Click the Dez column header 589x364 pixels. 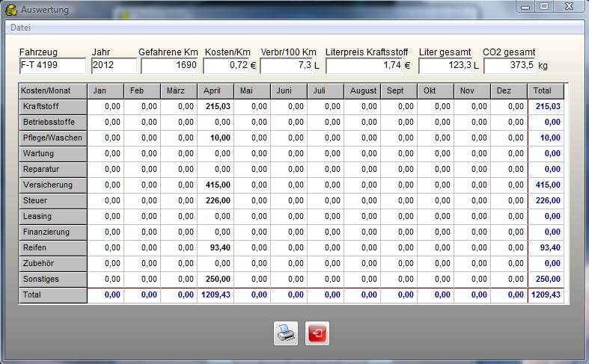[509, 91]
